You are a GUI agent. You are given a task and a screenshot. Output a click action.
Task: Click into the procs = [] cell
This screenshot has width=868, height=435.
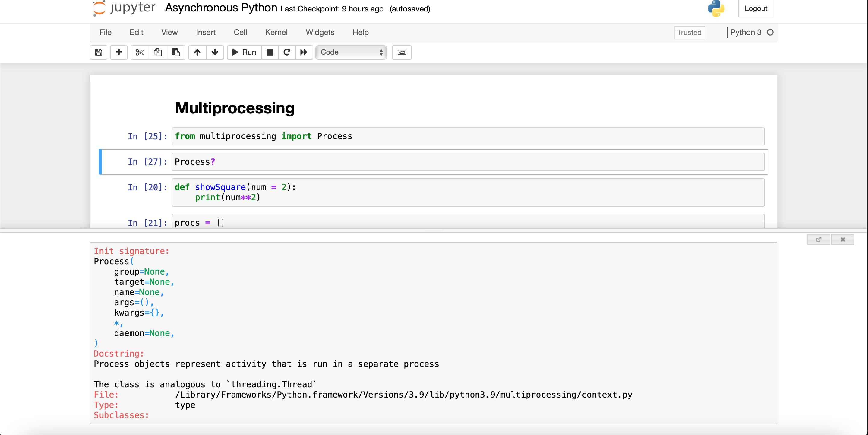pos(468,221)
